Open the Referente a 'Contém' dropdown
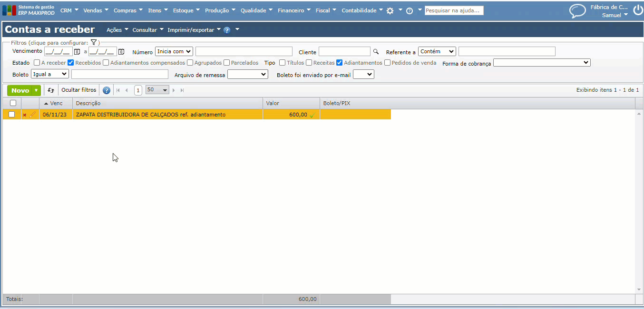Image resolution: width=644 pixels, height=309 pixels. point(437,51)
